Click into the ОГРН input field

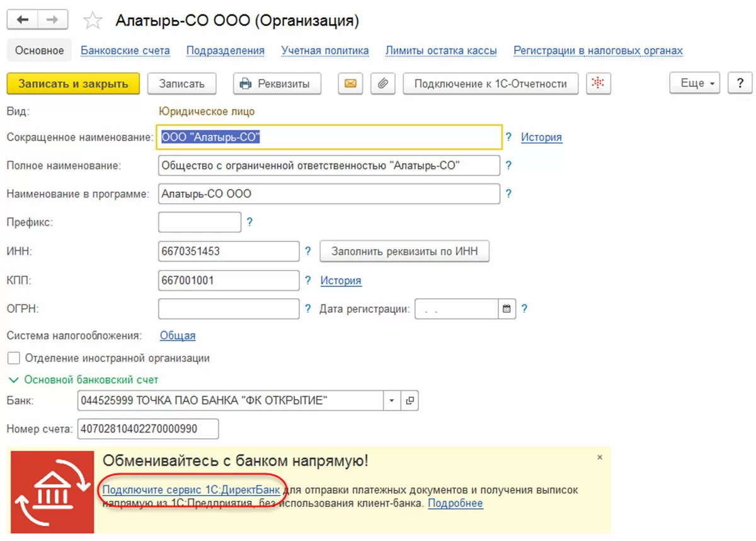(229, 309)
